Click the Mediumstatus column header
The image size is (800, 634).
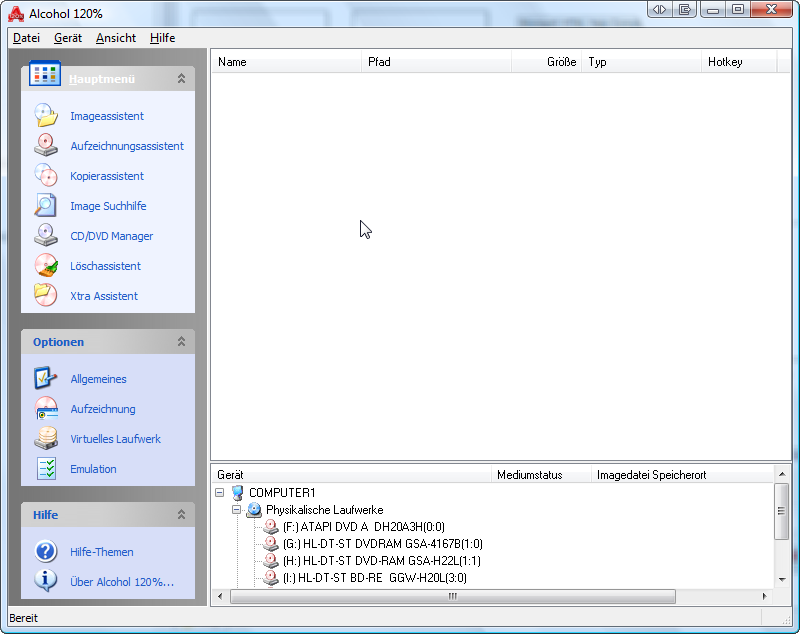coord(541,475)
